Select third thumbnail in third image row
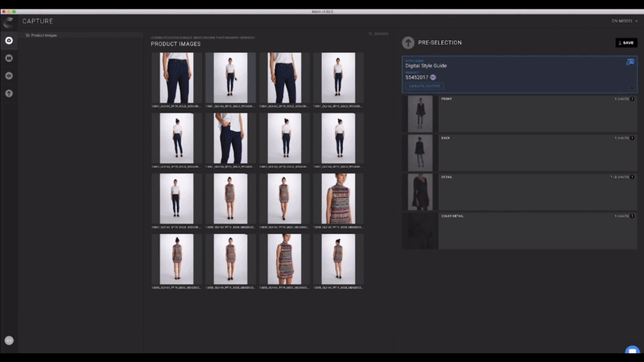 [x=284, y=199]
